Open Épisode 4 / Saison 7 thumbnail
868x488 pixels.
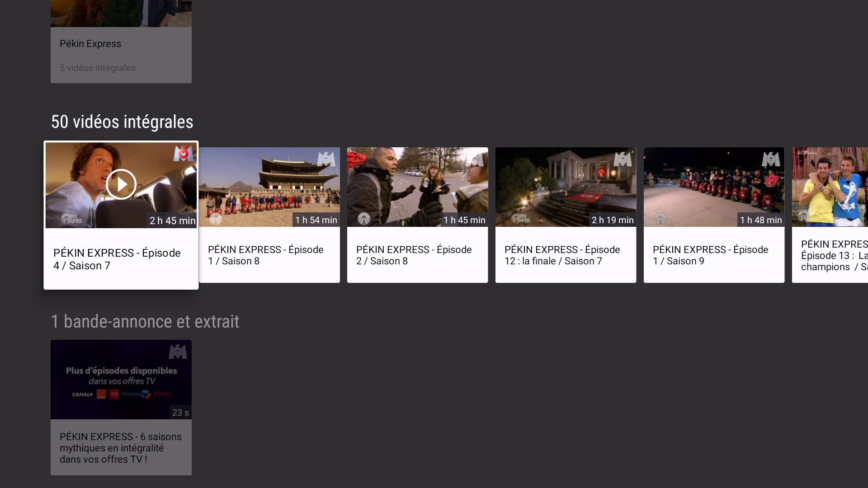pyautogui.click(x=121, y=185)
